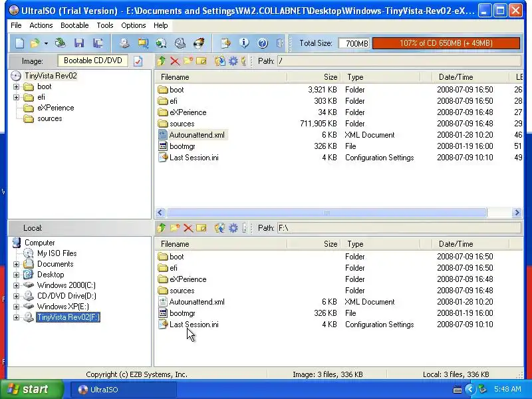The image size is (532, 399).
Task: Select bootmgr in the Local pane list
Action: tap(182, 313)
